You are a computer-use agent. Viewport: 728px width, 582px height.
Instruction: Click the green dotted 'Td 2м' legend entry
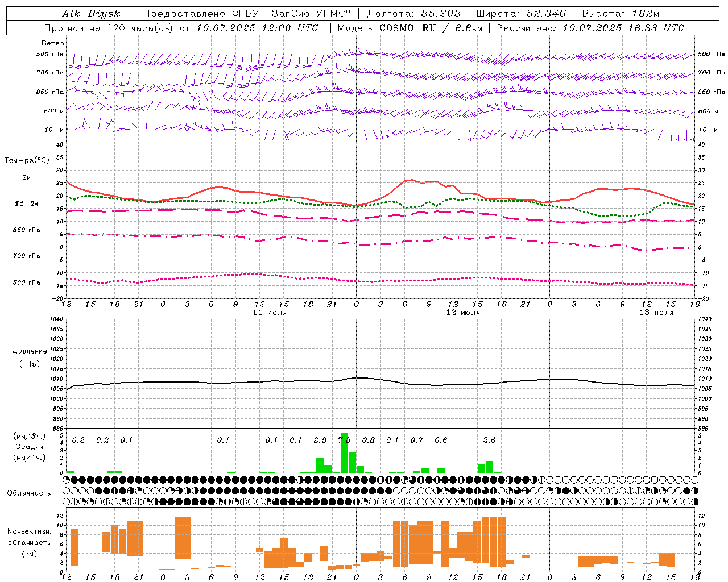tap(27, 206)
